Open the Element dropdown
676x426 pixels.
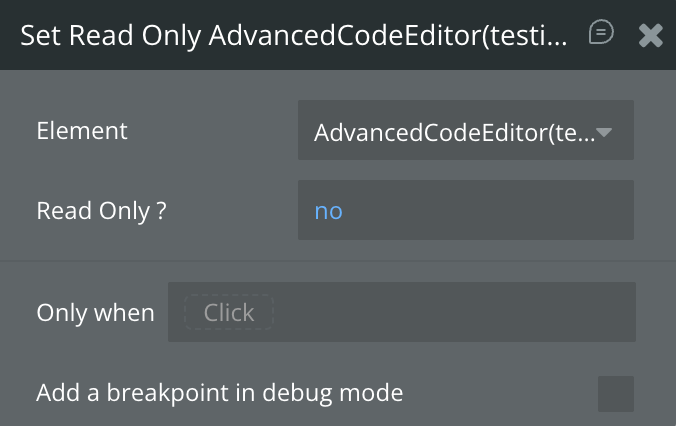(x=465, y=131)
